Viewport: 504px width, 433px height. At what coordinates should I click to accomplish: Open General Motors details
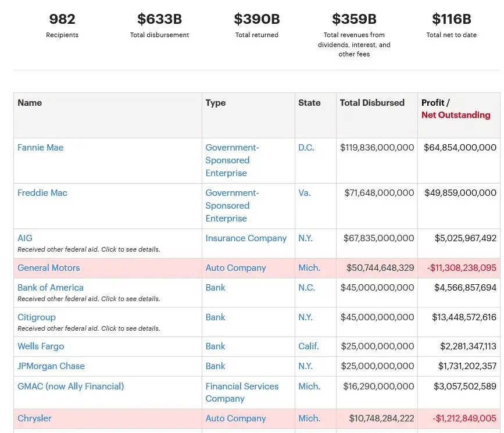click(49, 268)
